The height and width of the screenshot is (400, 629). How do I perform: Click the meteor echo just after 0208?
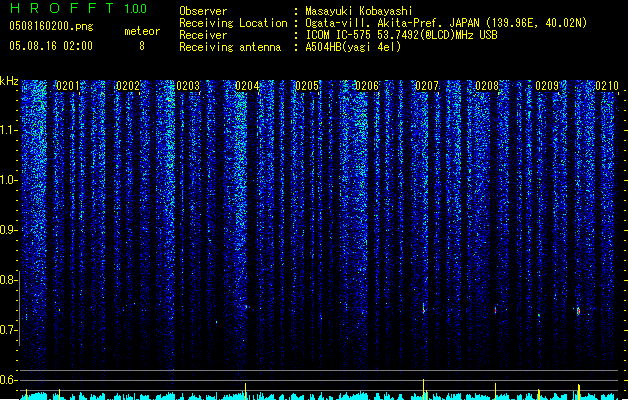click(495, 310)
